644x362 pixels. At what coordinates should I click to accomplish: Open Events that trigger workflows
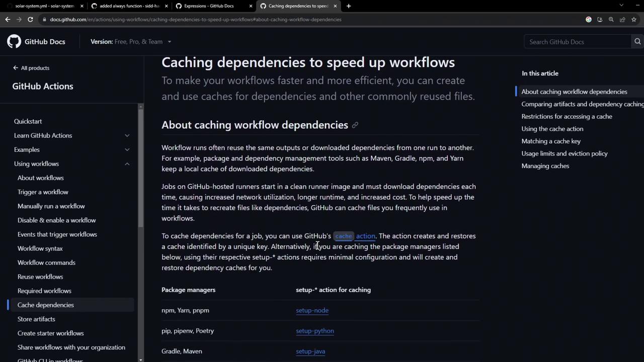click(57, 234)
